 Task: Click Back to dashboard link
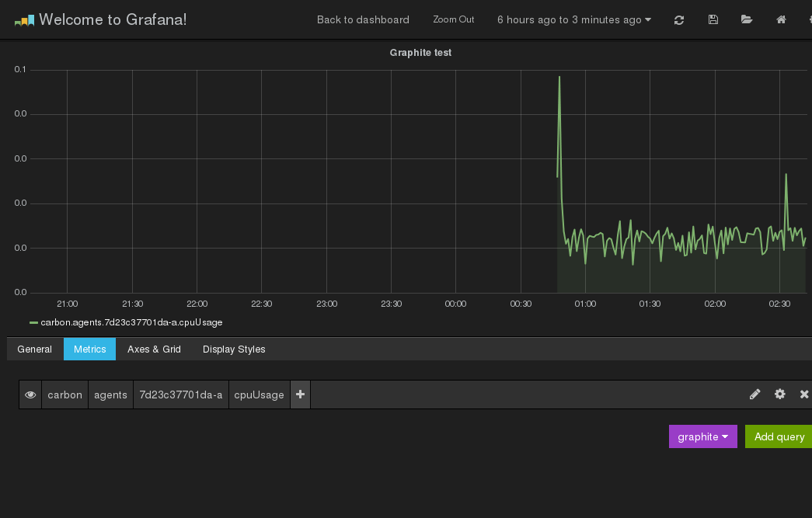[363, 19]
